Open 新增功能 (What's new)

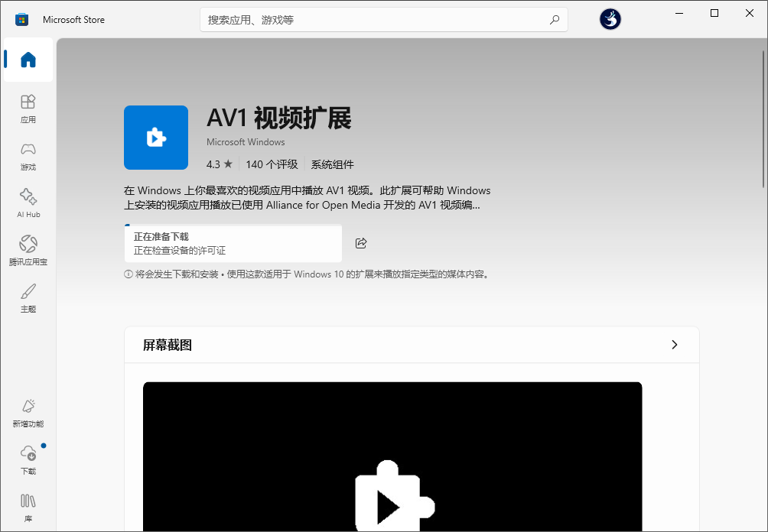[28, 413]
